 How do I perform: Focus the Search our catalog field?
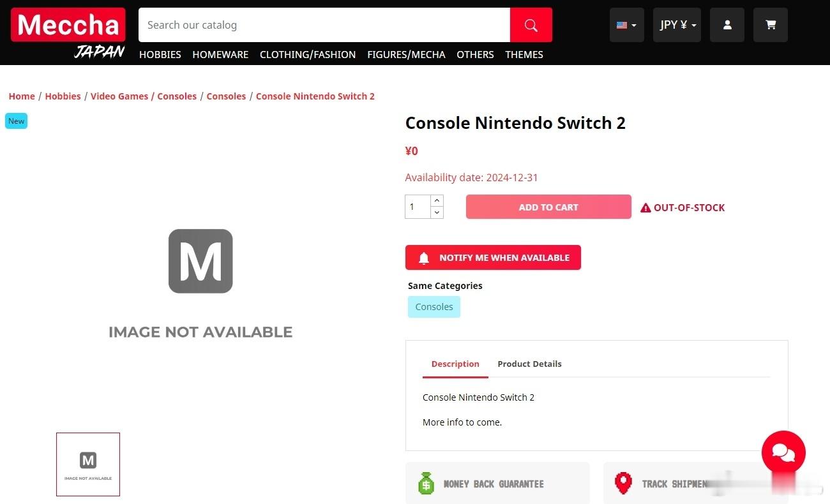324,25
